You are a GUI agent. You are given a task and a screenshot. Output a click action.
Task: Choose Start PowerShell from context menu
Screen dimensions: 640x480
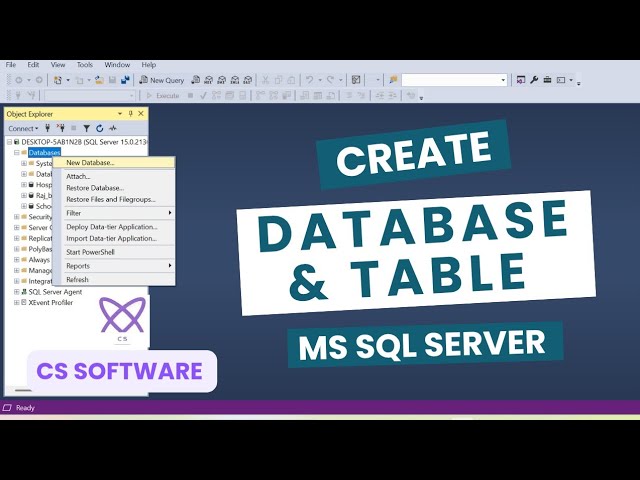click(x=114, y=252)
